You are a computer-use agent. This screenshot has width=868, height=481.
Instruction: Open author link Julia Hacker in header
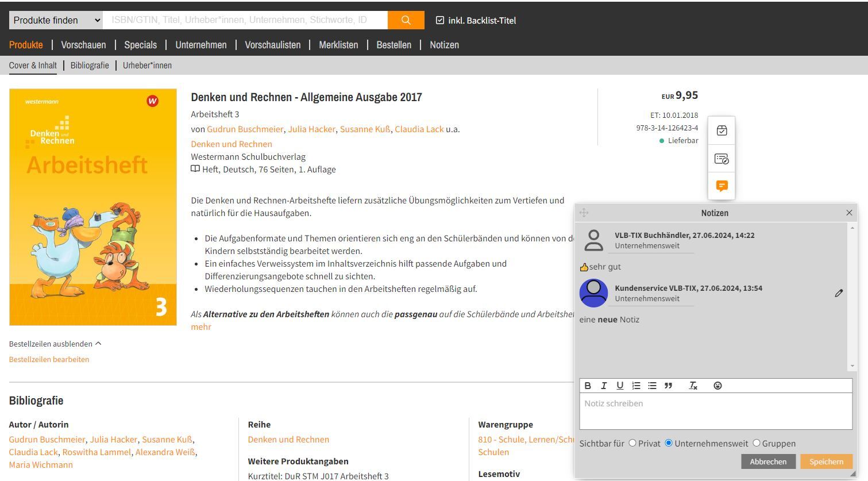coord(311,129)
